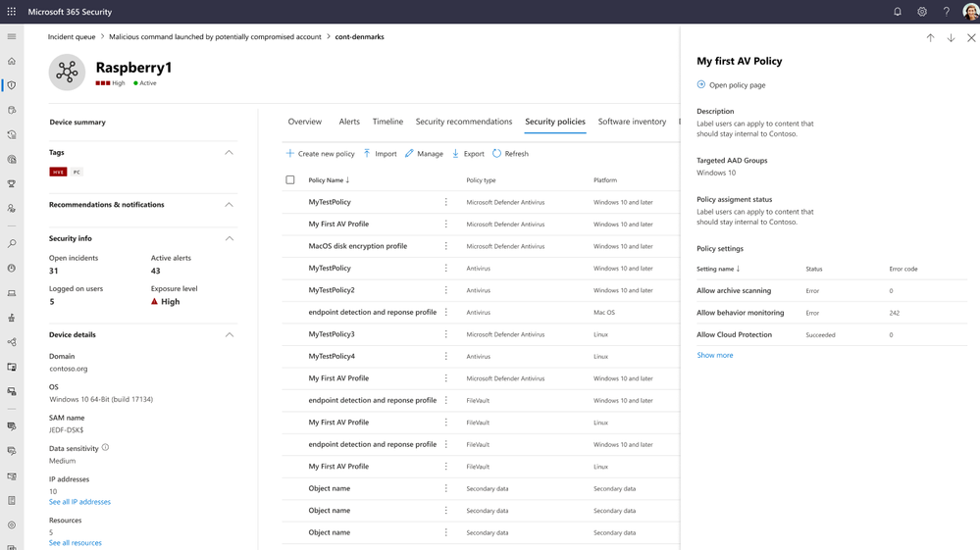
Task: Open settings gear icon in header
Action: [922, 11]
